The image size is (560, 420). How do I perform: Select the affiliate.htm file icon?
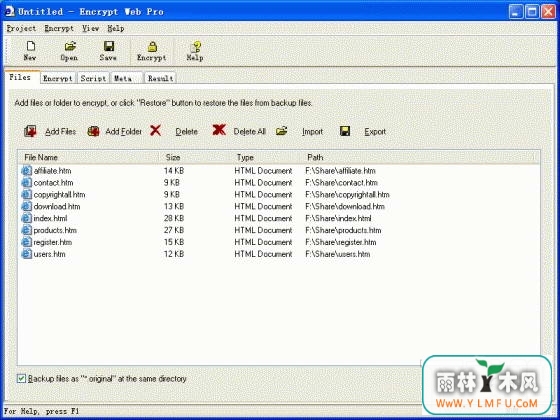[x=26, y=171]
